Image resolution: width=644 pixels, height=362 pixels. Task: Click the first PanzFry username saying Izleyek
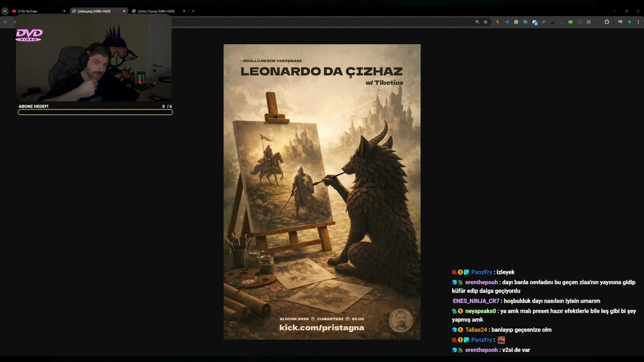pyautogui.click(x=481, y=272)
